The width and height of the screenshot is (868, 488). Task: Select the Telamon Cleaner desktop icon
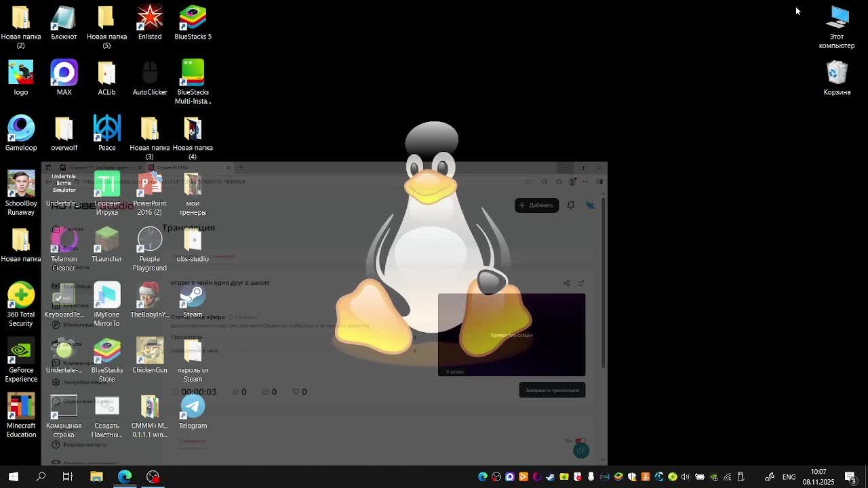pyautogui.click(x=64, y=249)
